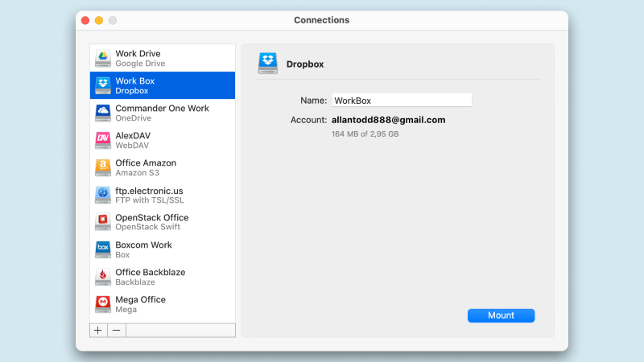
Task: Click the Connections window title
Action: 321,20
